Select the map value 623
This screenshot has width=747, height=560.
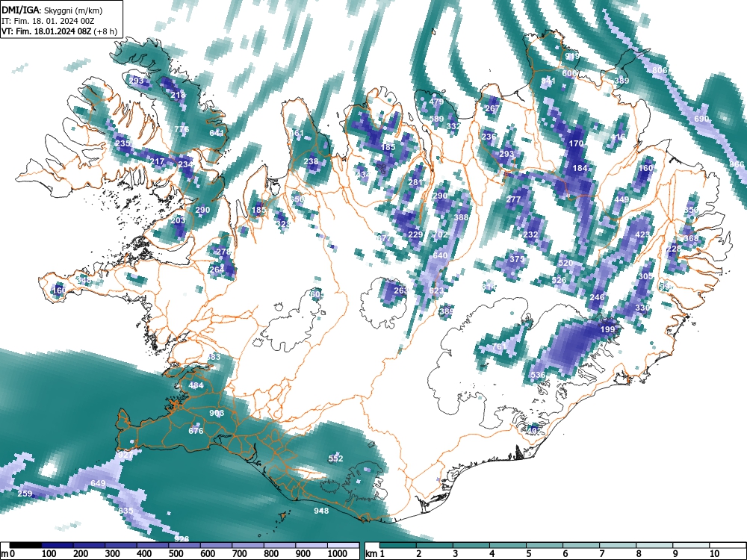[x=436, y=290]
